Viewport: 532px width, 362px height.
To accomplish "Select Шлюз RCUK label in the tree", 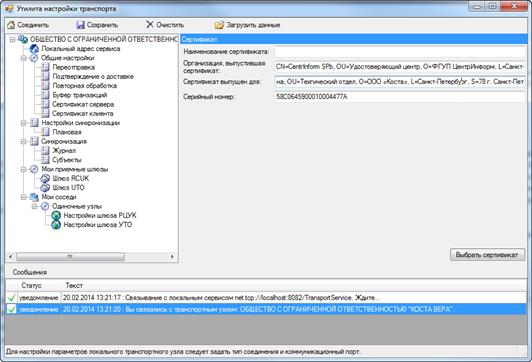I will (71, 178).
